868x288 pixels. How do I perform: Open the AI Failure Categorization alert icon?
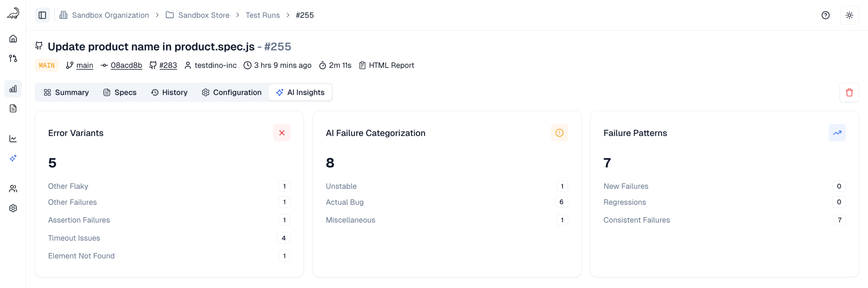pyautogui.click(x=559, y=133)
